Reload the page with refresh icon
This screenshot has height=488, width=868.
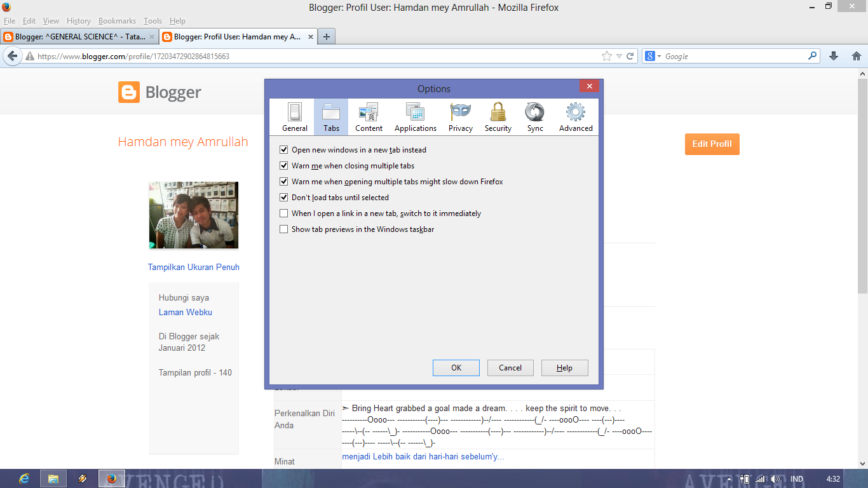[x=630, y=56]
